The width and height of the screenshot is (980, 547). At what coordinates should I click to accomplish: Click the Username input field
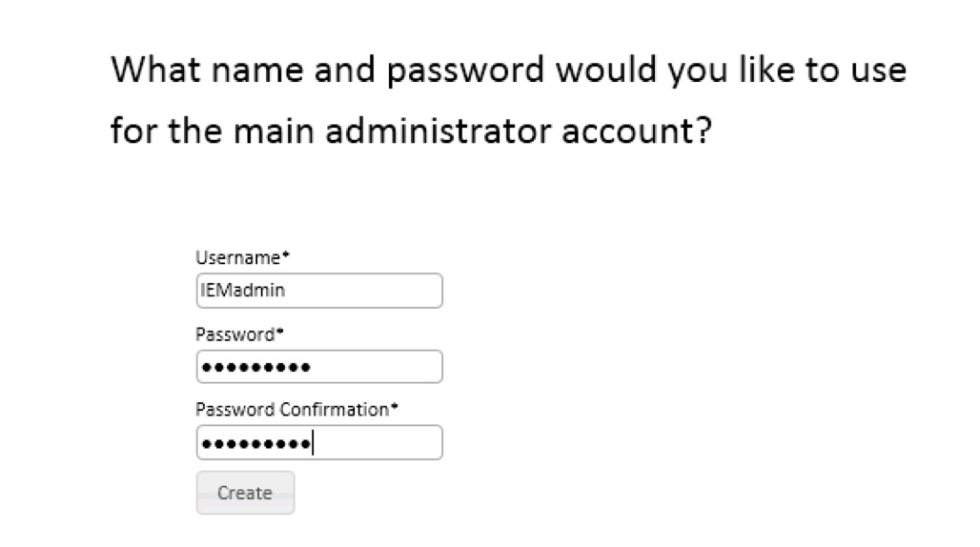coord(318,292)
